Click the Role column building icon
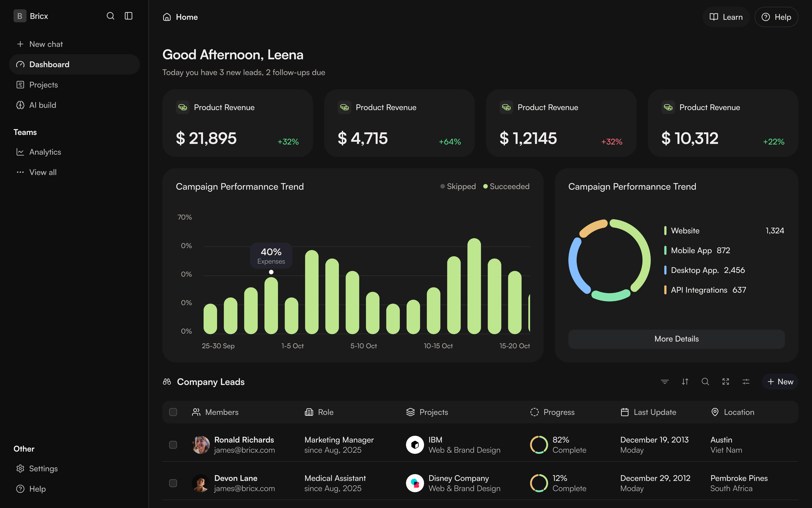 tap(309, 412)
